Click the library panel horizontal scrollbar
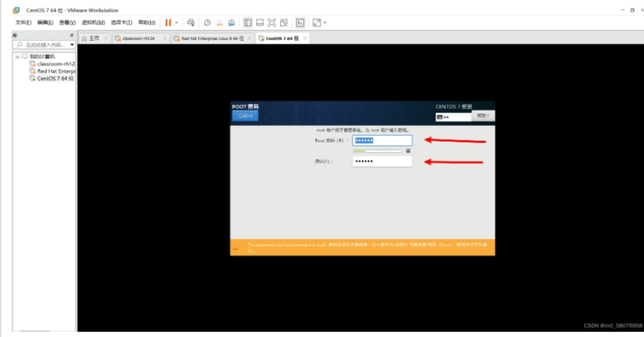 pos(34,331)
